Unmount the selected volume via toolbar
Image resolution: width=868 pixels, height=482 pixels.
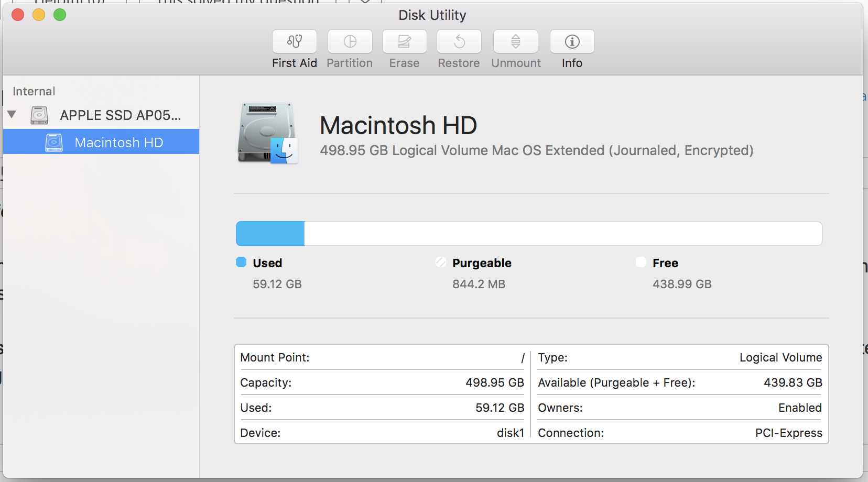tap(516, 41)
